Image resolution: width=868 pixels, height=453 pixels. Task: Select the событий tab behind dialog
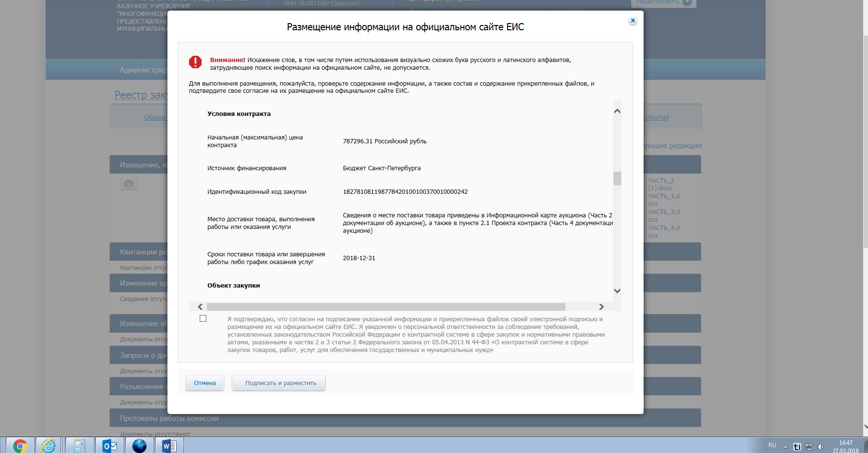tap(656, 117)
